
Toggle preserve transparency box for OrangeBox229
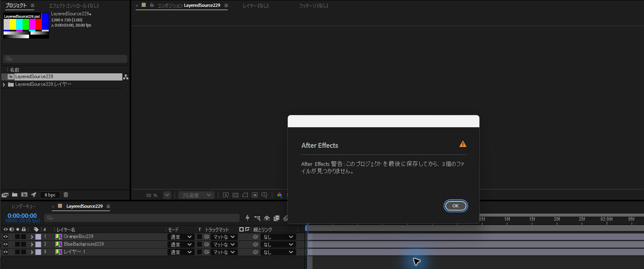pos(199,237)
